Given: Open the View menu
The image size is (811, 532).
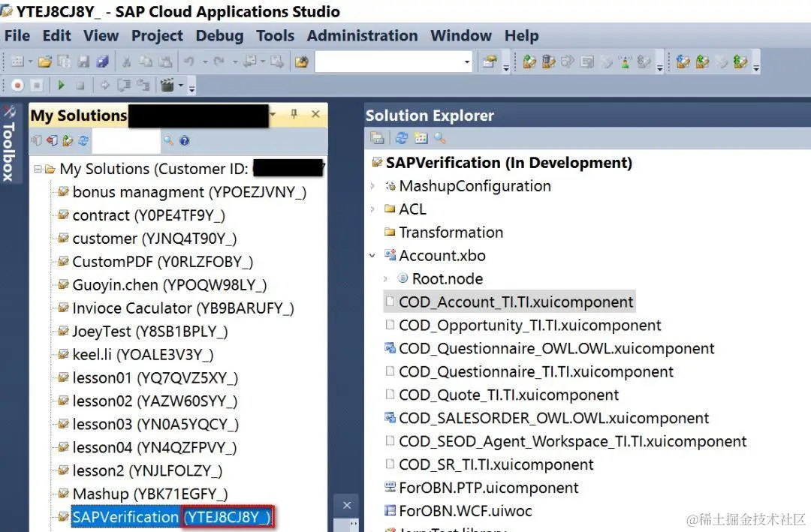Looking at the screenshot, I should (x=101, y=36).
